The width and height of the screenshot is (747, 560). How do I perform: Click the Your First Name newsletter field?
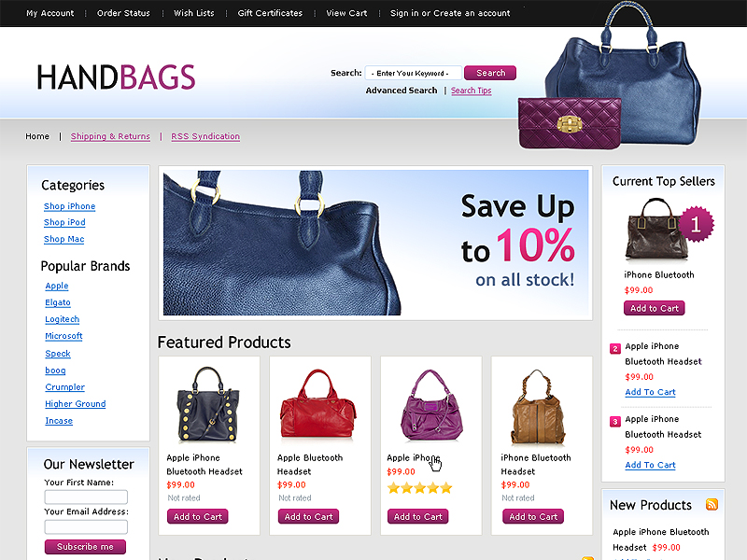86,497
